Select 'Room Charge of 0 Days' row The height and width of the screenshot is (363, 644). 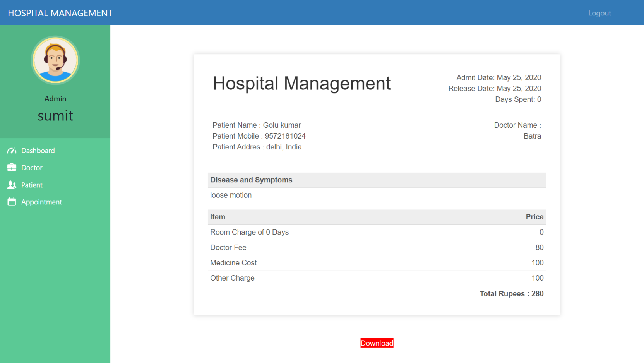tap(377, 232)
